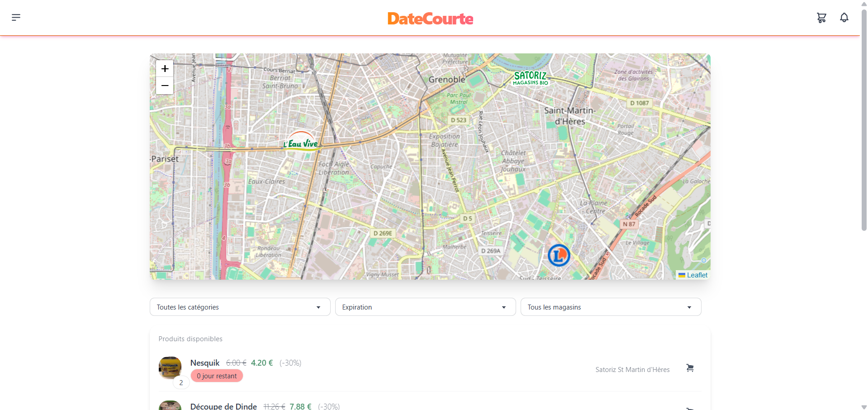Viewport: 868px width, 410px height.
Task: Open the shopping cart in the header
Action: coord(822,18)
